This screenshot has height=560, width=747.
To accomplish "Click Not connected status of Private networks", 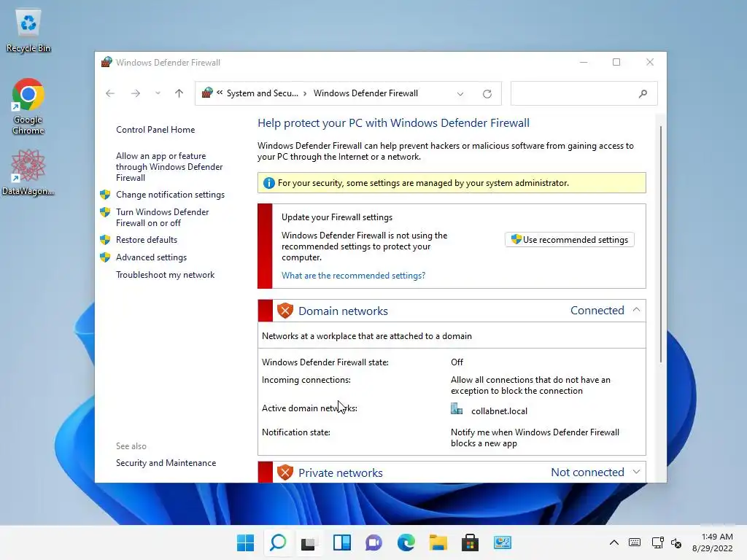I will pyautogui.click(x=587, y=472).
